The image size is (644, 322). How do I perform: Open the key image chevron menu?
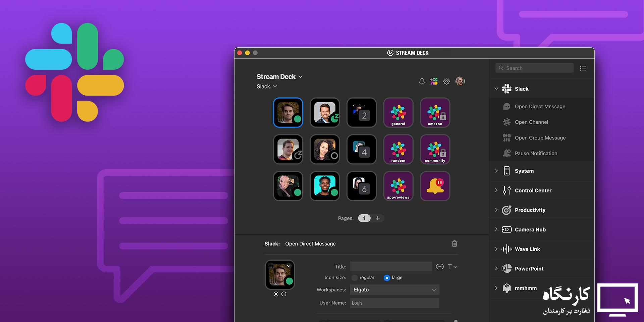pyautogui.click(x=289, y=266)
